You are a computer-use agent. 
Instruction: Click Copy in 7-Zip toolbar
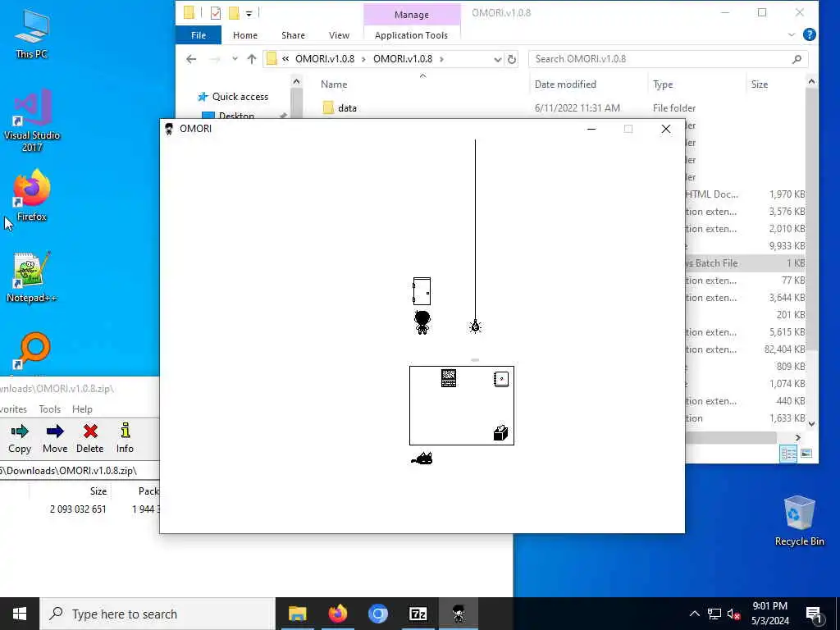pos(20,439)
